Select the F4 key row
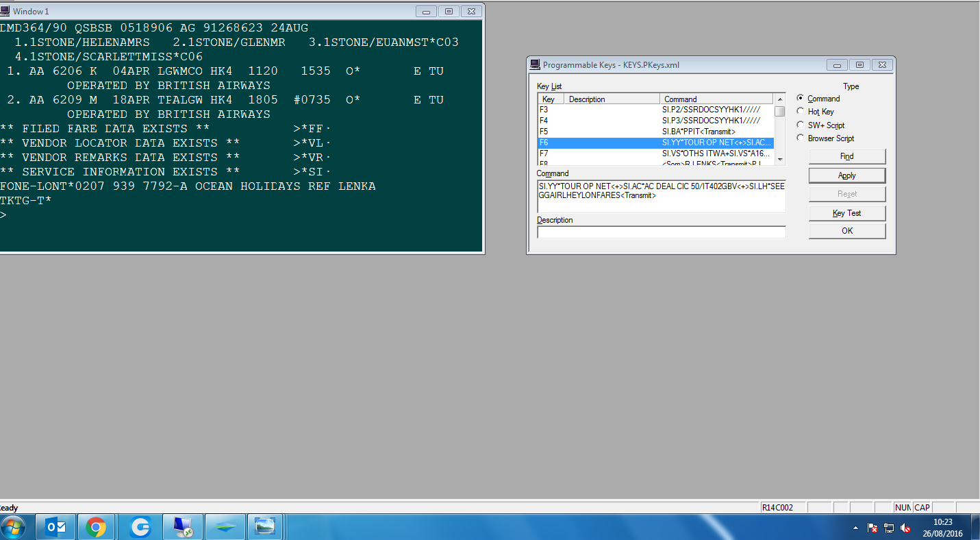 [x=656, y=121]
